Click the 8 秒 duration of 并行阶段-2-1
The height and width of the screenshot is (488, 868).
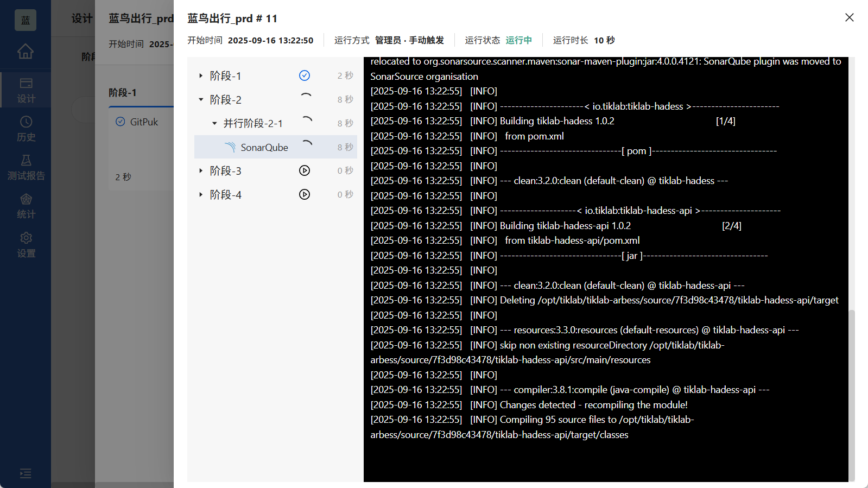345,123
